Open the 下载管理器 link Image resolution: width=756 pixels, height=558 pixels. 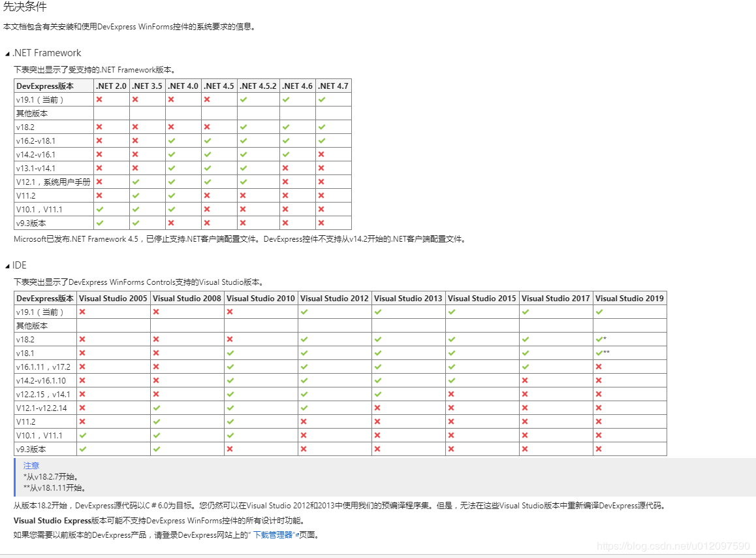[x=274, y=535]
